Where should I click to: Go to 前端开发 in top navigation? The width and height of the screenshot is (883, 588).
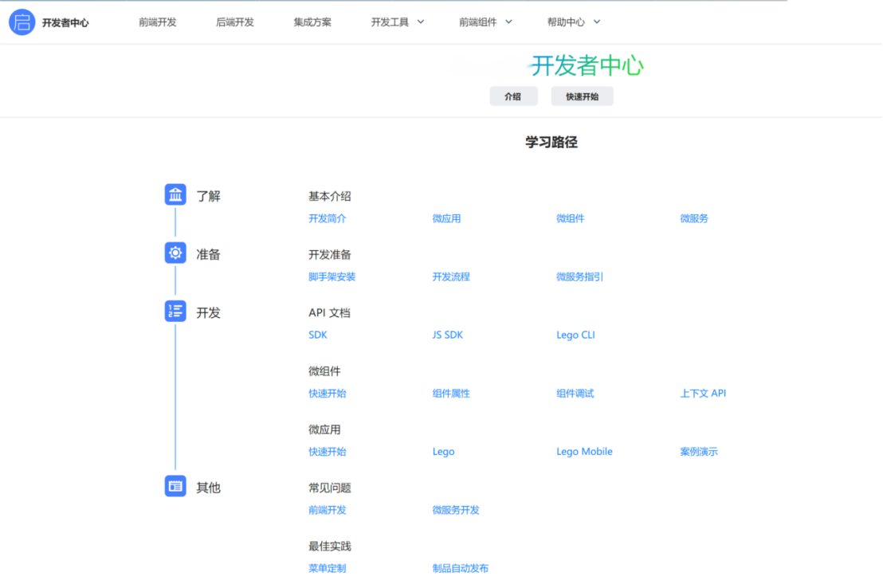(158, 22)
